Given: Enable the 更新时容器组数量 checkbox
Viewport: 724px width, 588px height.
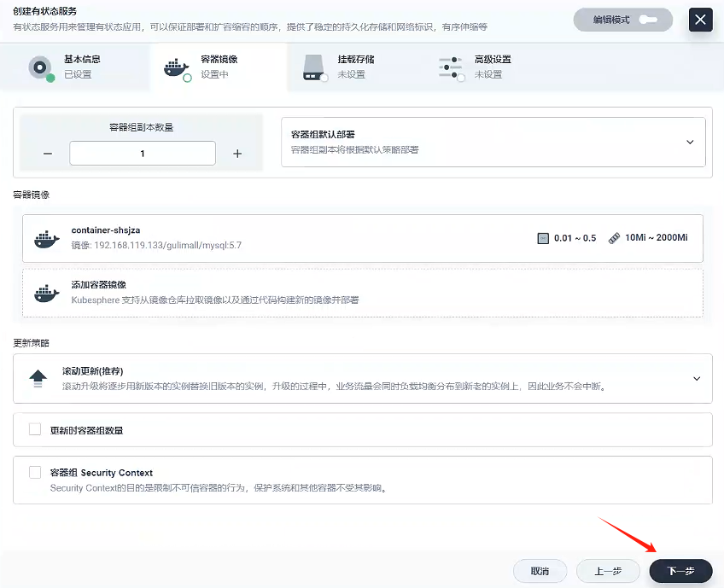Looking at the screenshot, I should coord(35,429).
